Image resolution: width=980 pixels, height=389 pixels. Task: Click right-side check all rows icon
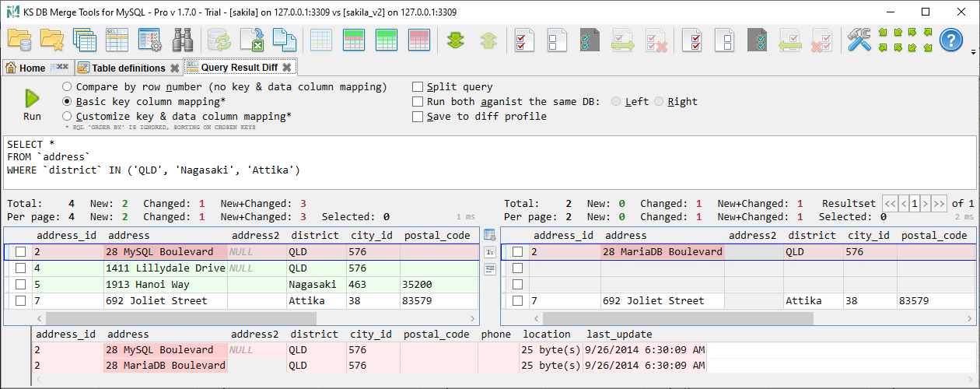pos(692,40)
